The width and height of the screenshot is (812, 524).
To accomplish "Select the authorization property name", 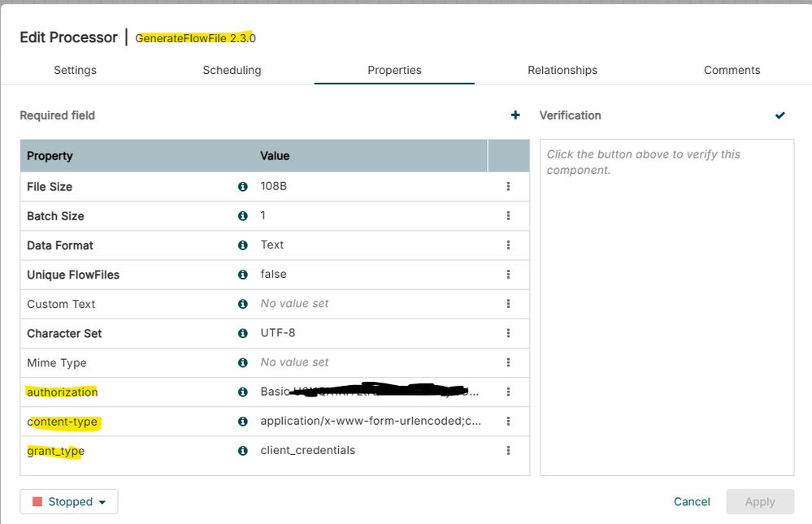I will coord(62,392).
